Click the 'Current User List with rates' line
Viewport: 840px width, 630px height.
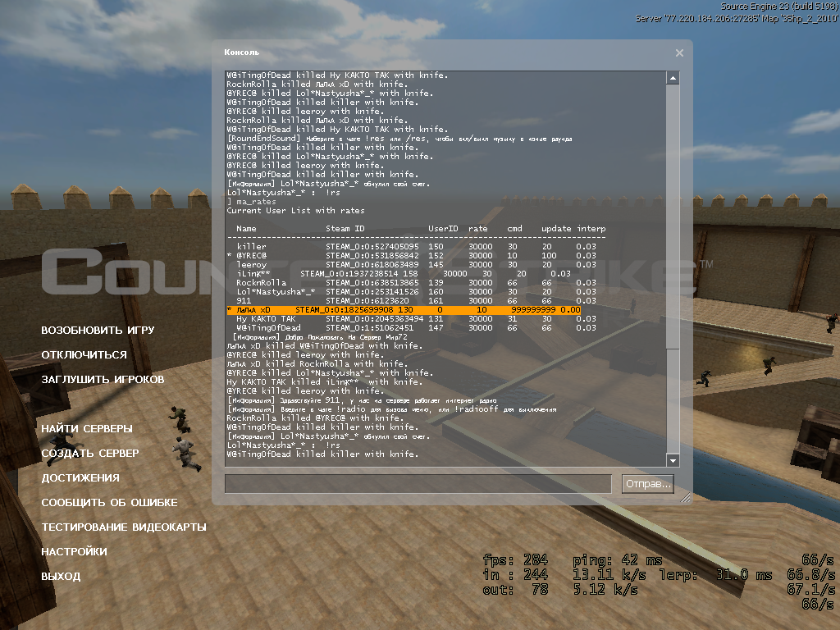(x=295, y=211)
